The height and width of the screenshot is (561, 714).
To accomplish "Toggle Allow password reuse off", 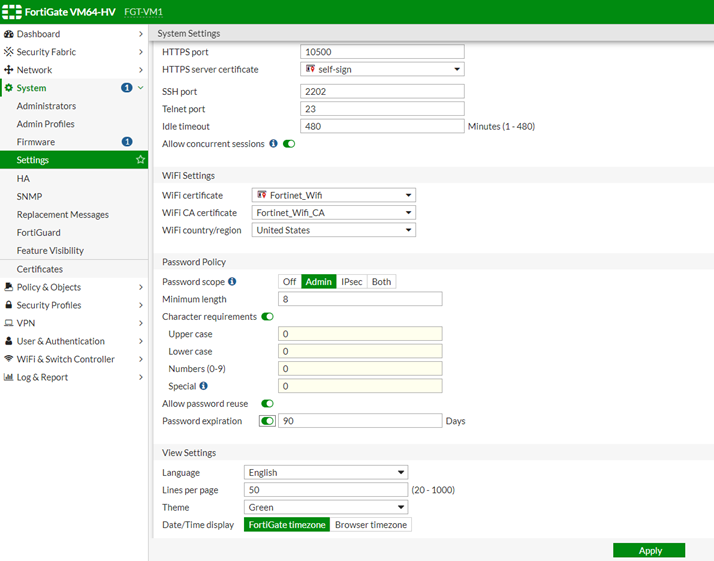I will (x=267, y=403).
